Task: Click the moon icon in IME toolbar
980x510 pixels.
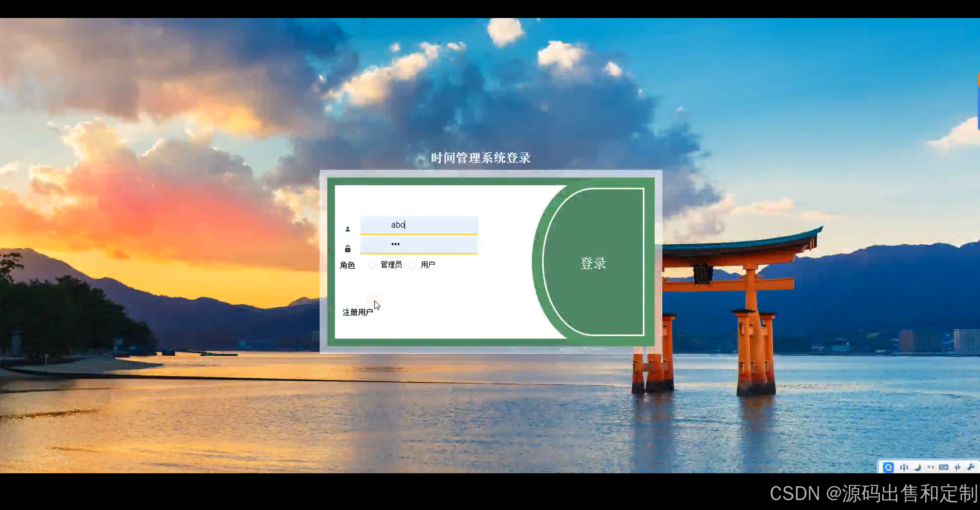Action: [x=918, y=467]
